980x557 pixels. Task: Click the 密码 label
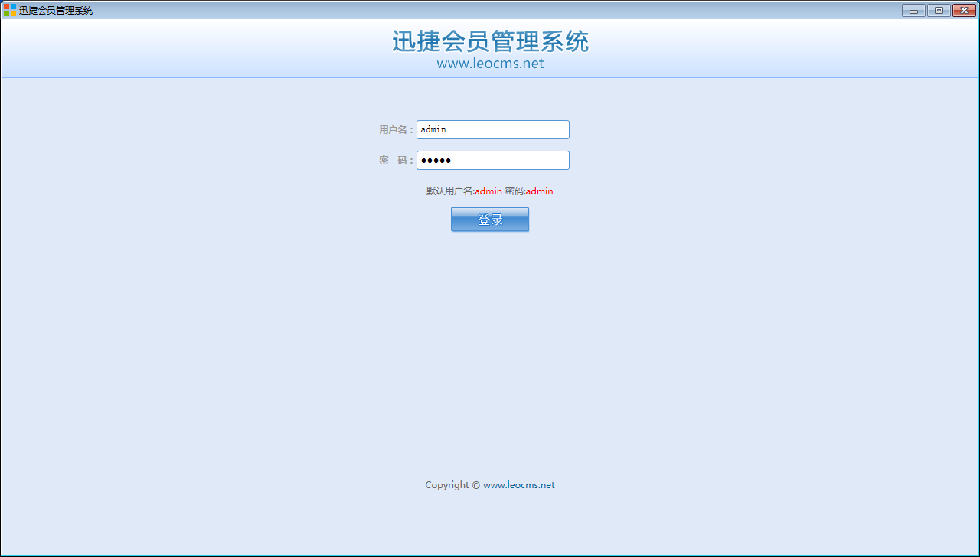pos(396,161)
